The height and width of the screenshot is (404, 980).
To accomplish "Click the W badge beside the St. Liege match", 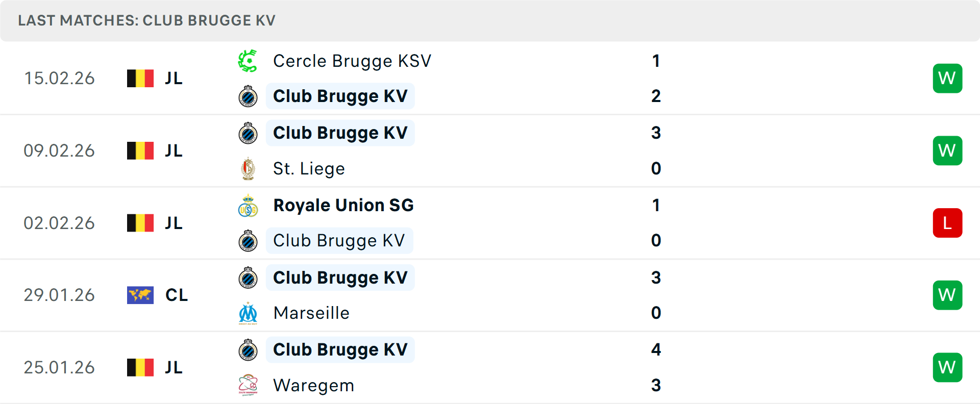I will [947, 150].
